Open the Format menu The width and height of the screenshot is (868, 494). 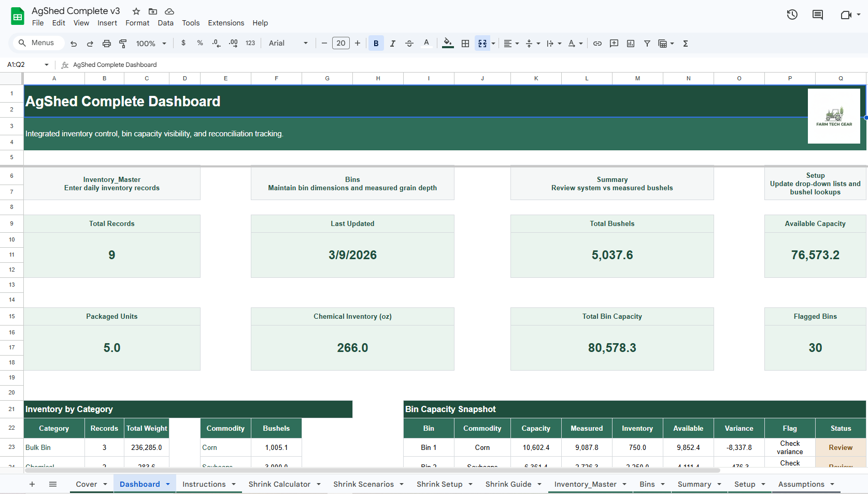click(x=137, y=23)
